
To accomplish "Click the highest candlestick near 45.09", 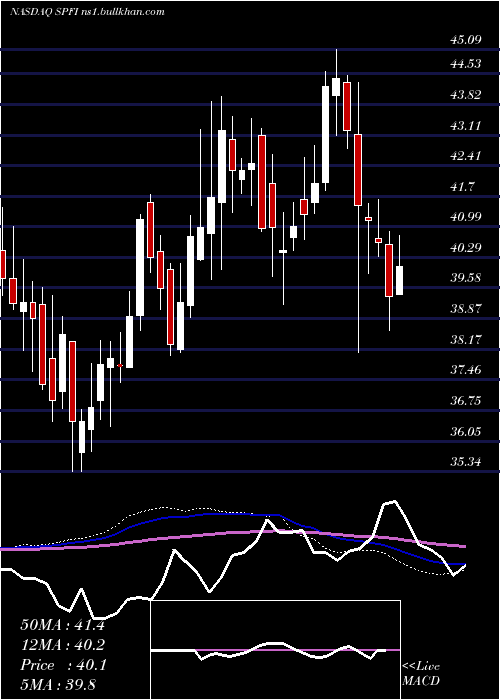I will click(x=336, y=87).
